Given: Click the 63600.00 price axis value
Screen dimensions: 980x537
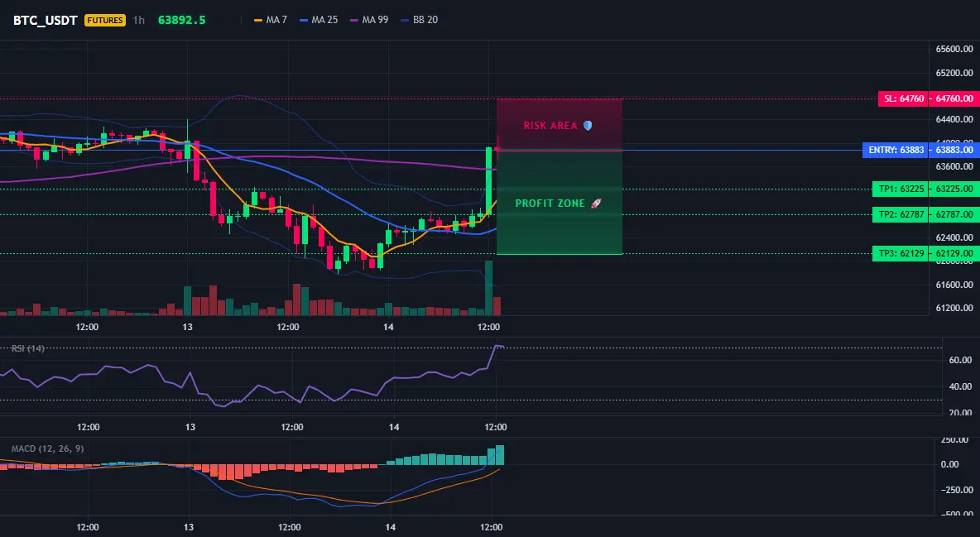Looking at the screenshot, I should (x=954, y=166).
